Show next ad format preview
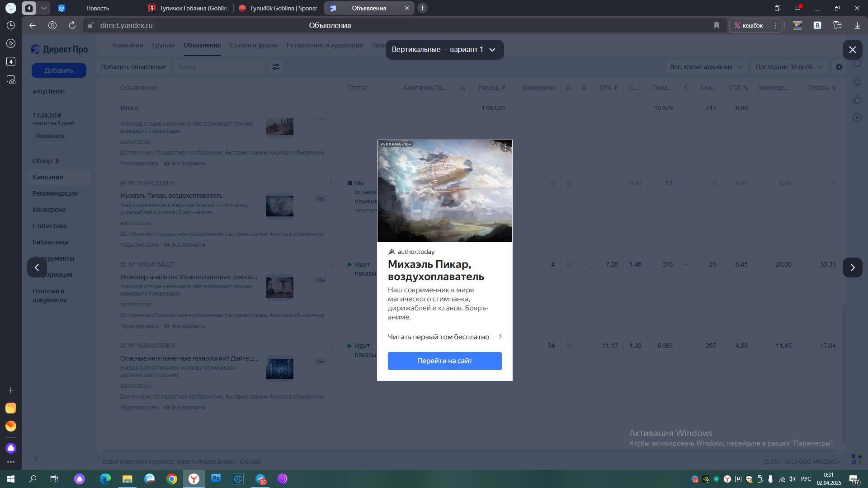The height and width of the screenshot is (488, 868). click(852, 267)
